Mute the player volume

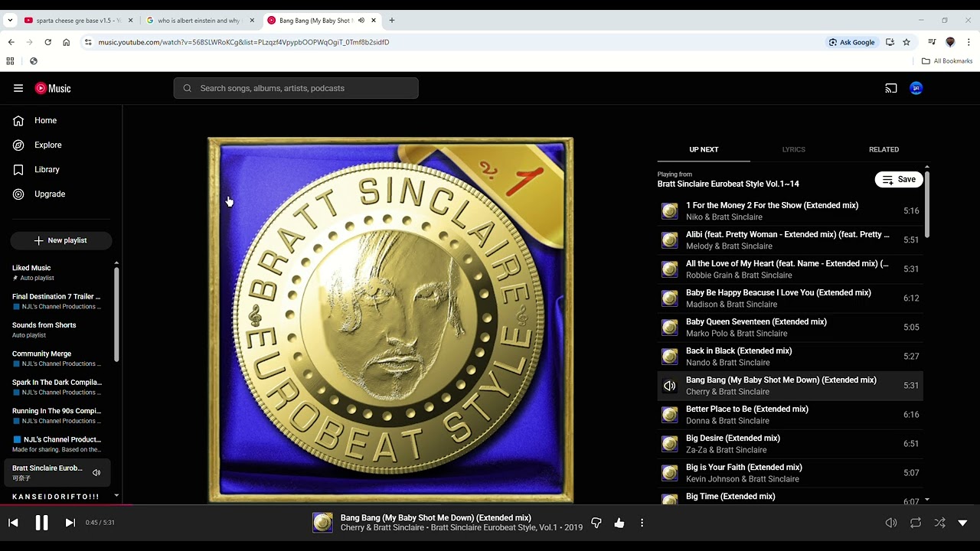click(x=891, y=523)
